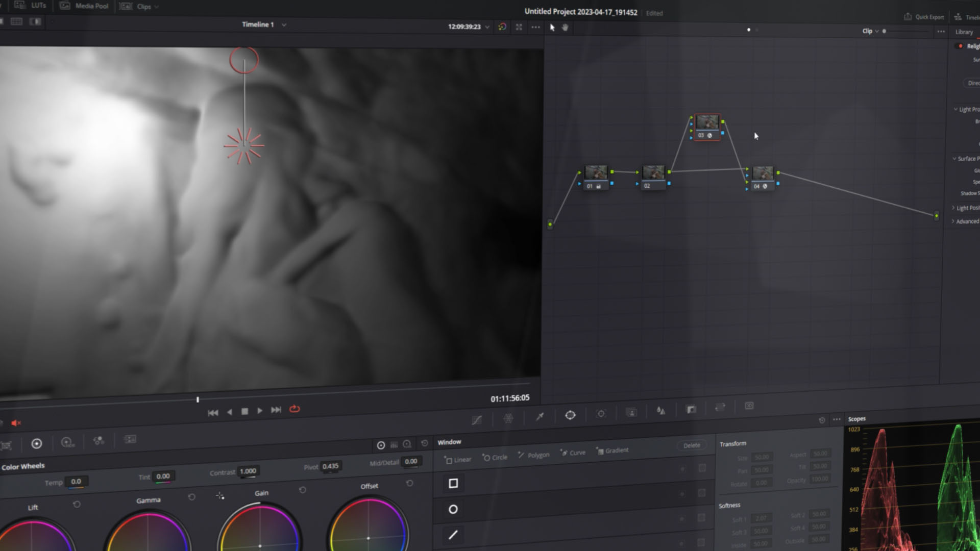Switch to the Library tab
This screenshot has width=980, height=551.
[x=964, y=32]
